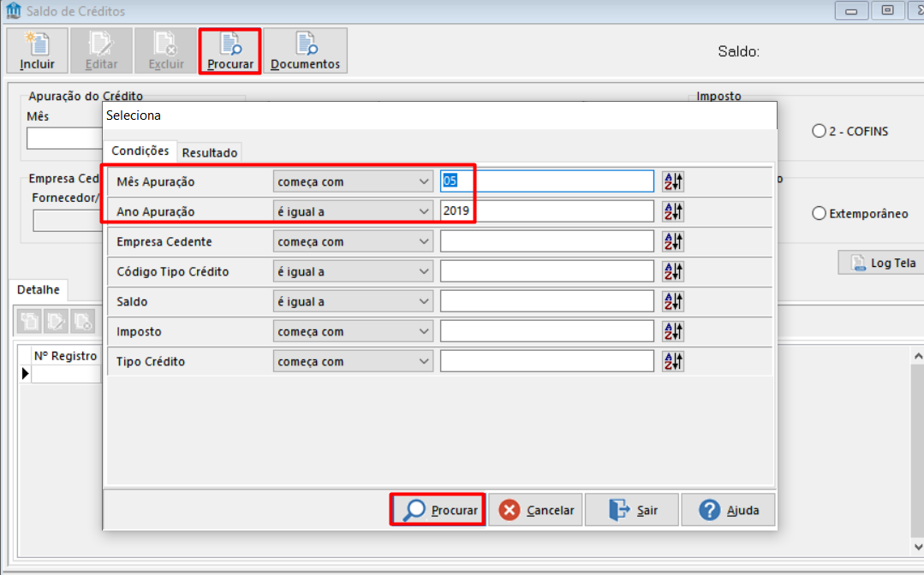This screenshot has width=924, height=575.
Task: Open Imposto condition dropdown
Action: (353, 331)
